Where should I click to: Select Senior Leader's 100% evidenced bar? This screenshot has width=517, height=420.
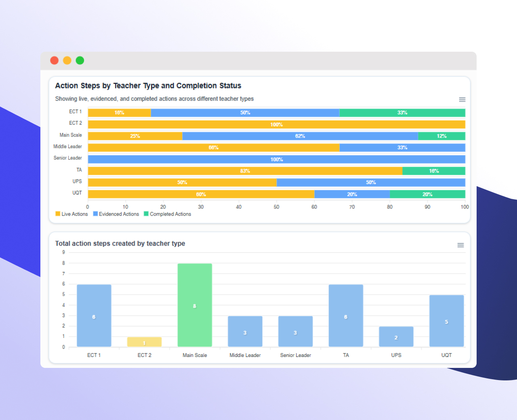coord(276,160)
